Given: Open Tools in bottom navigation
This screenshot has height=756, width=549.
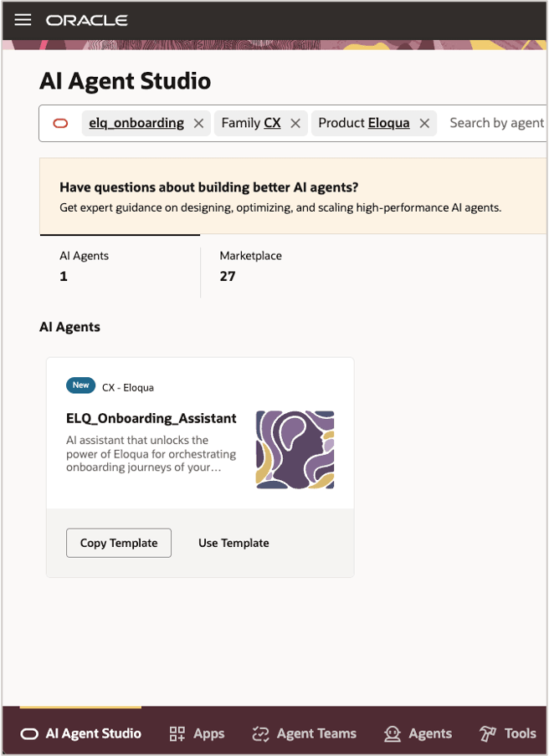Looking at the screenshot, I should point(507,733).
